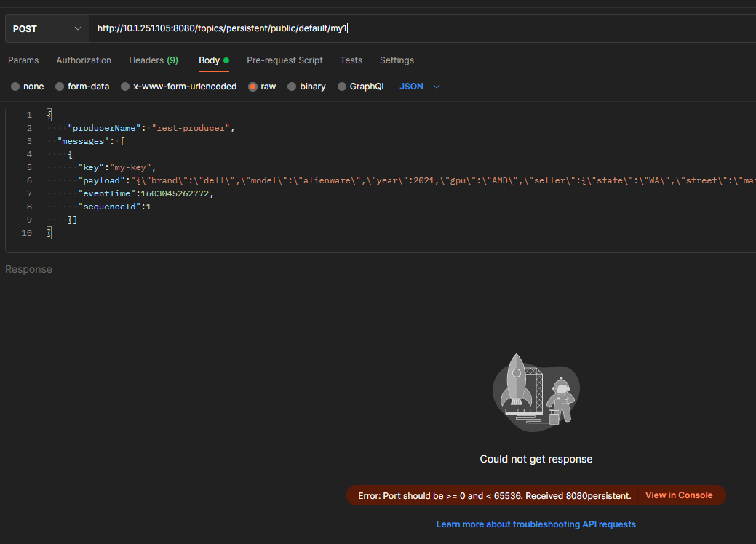The image size is (756, 544).
Task: Click the eventTime value 1603045262772
Action: 175,193
